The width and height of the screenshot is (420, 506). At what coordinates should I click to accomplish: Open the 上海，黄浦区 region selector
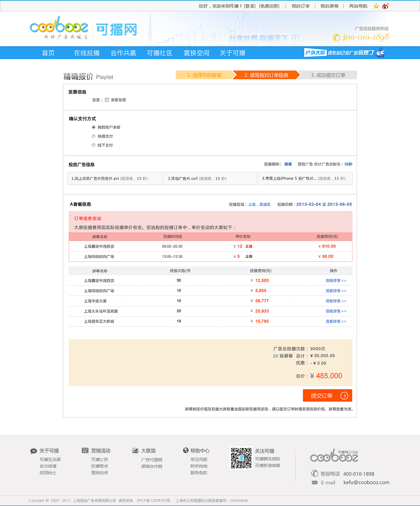(x=259, y=204)
